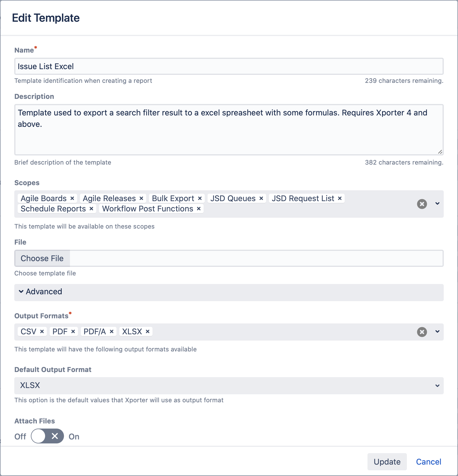Clear all output formats with the circle X
The height and width of the screenshot is (476, 458).
(x=422, y=332)
